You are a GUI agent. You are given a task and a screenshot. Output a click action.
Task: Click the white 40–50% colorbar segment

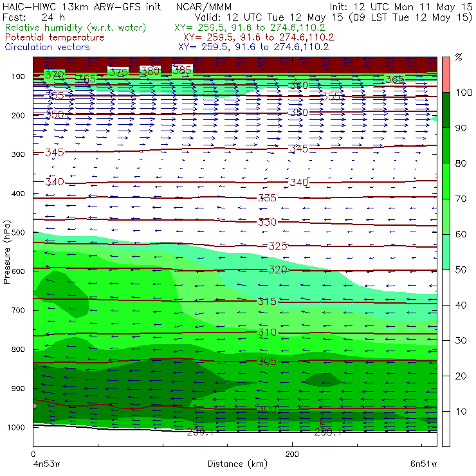tap(446, 287)
